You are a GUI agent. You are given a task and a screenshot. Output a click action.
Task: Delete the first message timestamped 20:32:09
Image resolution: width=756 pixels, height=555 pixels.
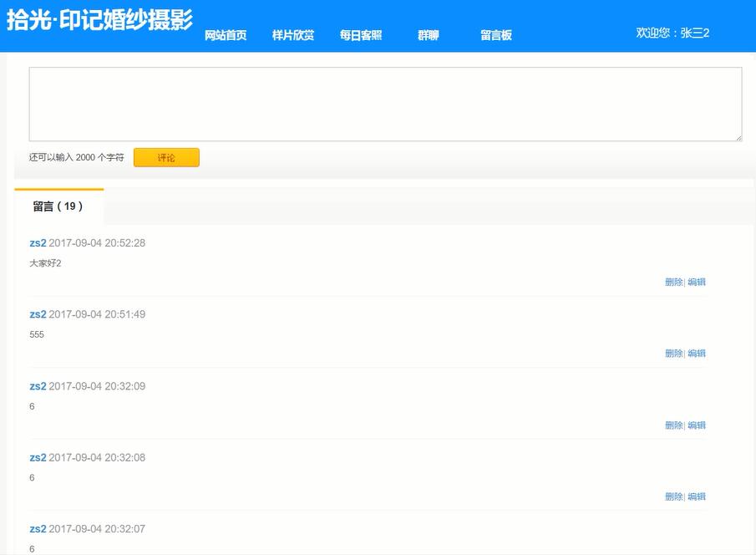[x=673, y=425]
